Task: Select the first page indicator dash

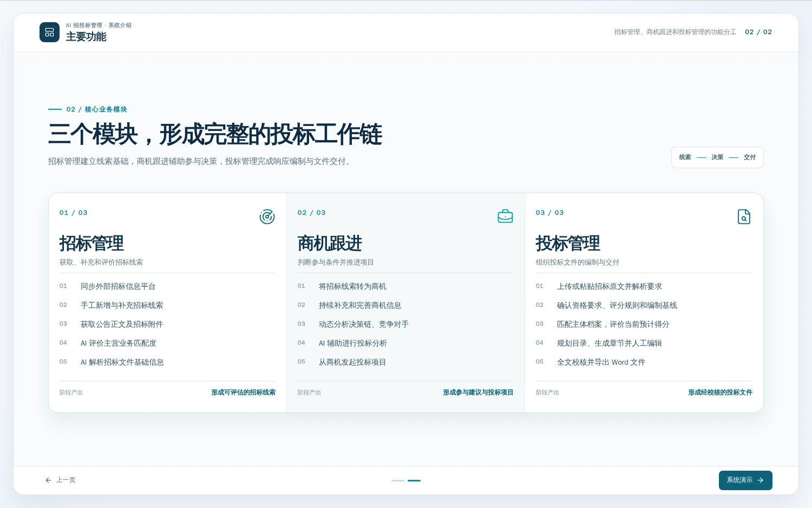Action: (398, 480)
